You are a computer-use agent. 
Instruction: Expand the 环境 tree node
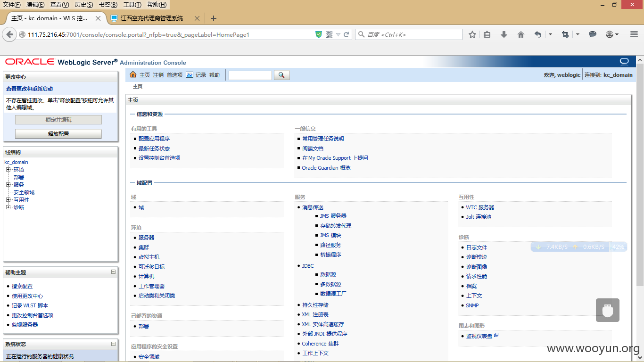pos(8,170)
